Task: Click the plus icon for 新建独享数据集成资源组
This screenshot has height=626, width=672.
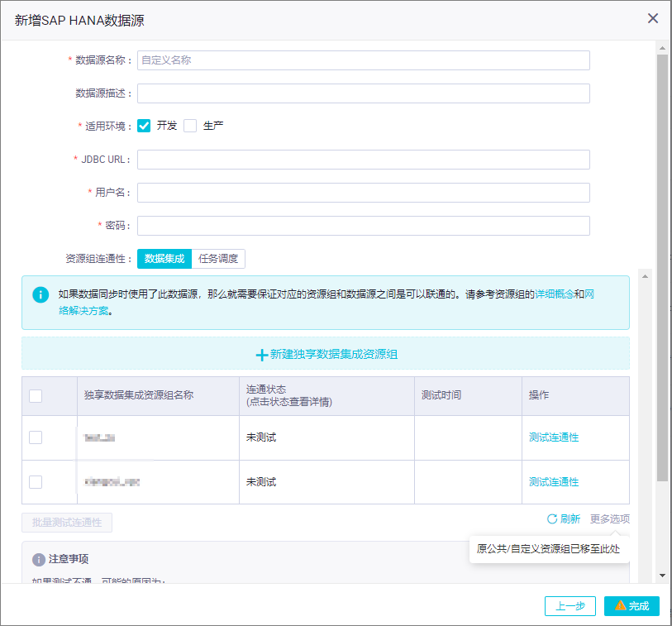Action: click(261, 355)
